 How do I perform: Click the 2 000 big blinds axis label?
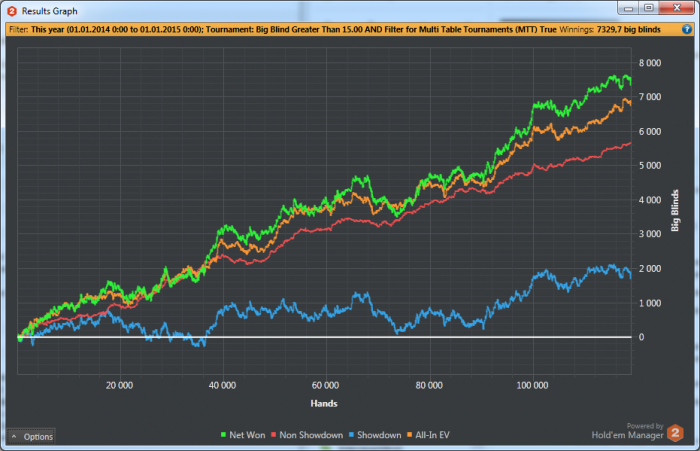650,269
